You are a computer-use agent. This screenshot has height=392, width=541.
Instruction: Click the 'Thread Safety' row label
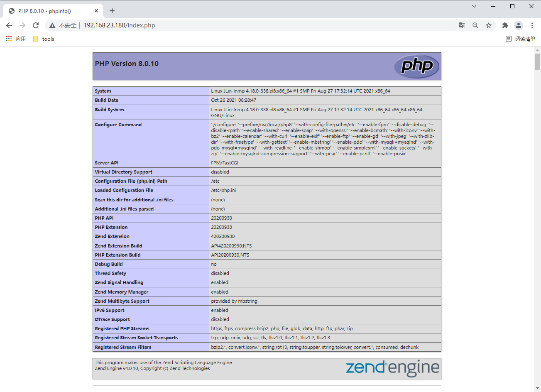point(110,273)
